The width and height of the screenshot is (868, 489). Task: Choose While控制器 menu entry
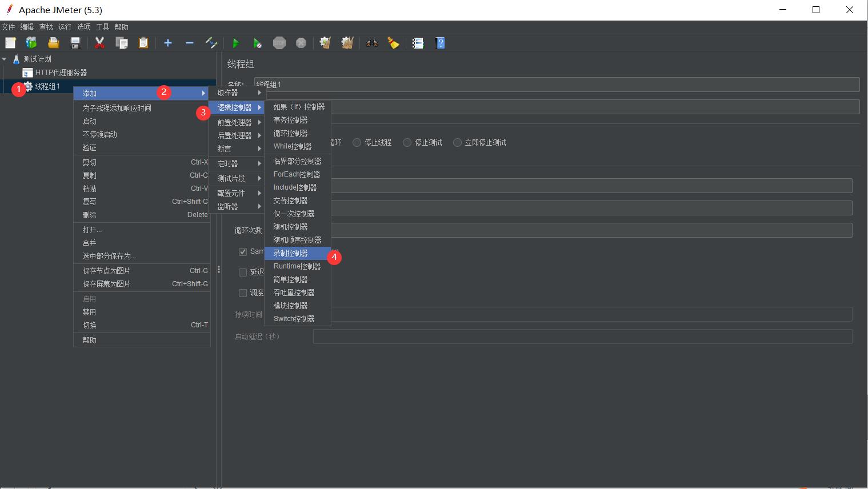pyautogui.click(x=298, y=146)
